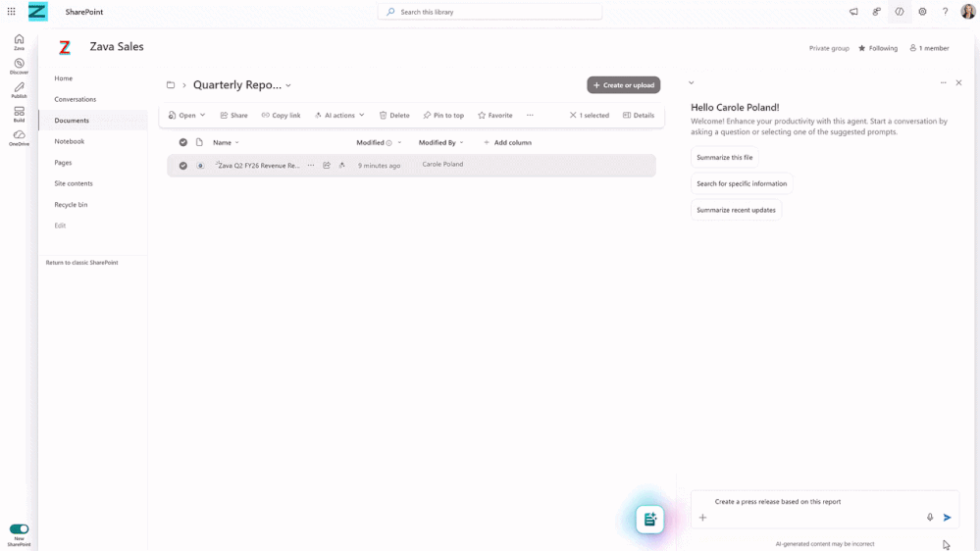Click Add column button
This screenshot has height=551, width=980.
pos(507,142)
